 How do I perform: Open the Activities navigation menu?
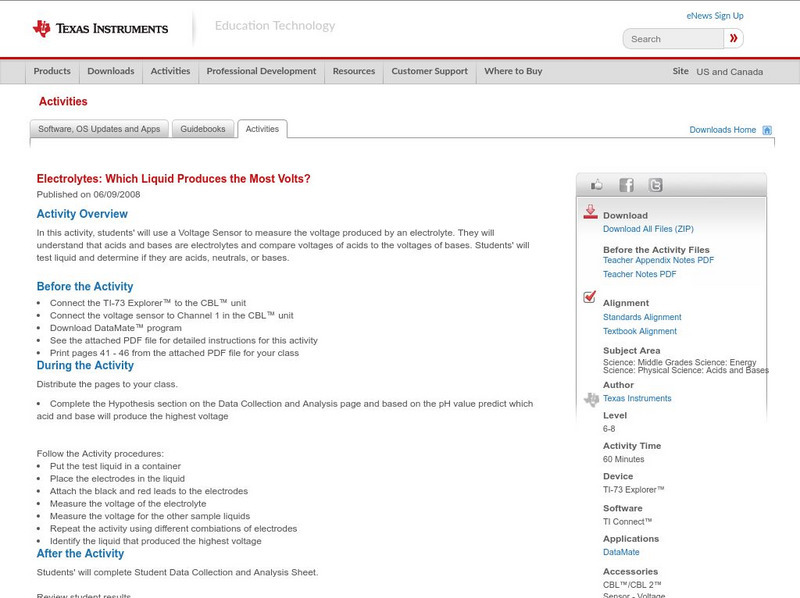click(170, 71)
